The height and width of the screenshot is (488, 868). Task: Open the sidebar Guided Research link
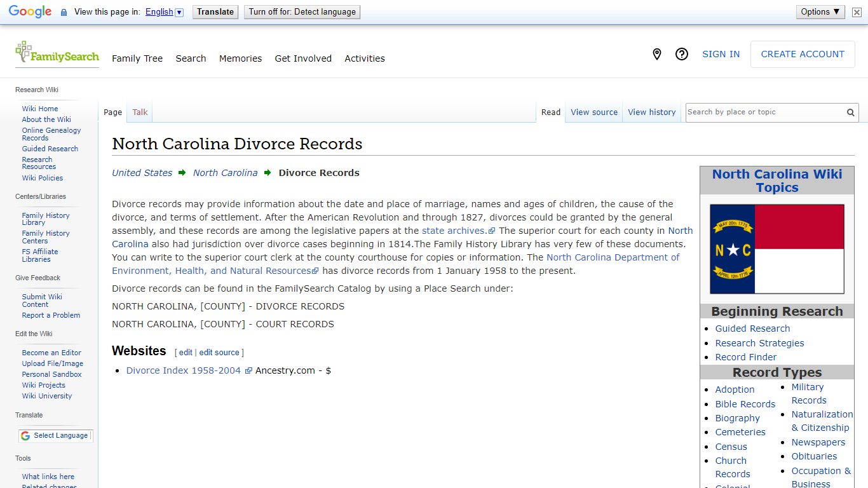click(x=50, y=149)
